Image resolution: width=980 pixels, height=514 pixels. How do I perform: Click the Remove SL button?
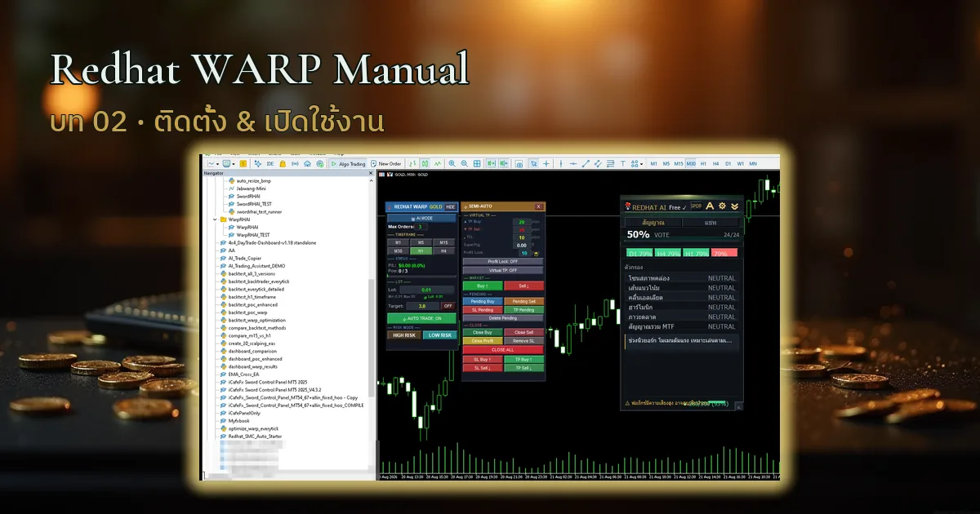(524, 341)
